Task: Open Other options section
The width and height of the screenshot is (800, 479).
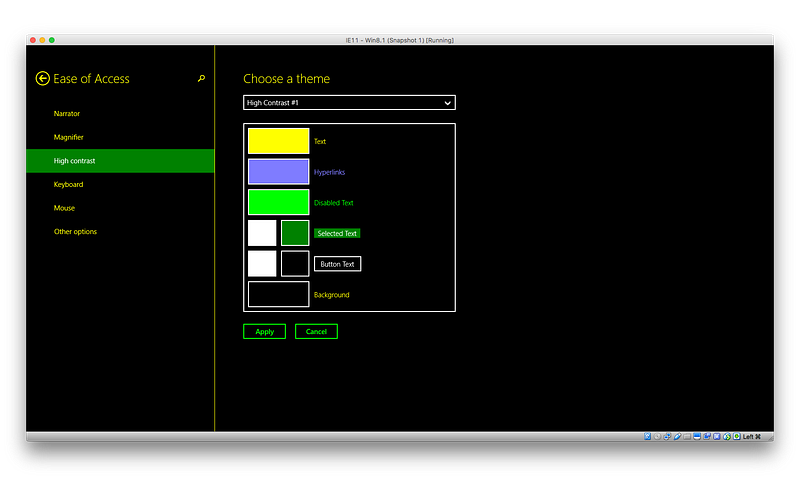Action: coord(76,232)
